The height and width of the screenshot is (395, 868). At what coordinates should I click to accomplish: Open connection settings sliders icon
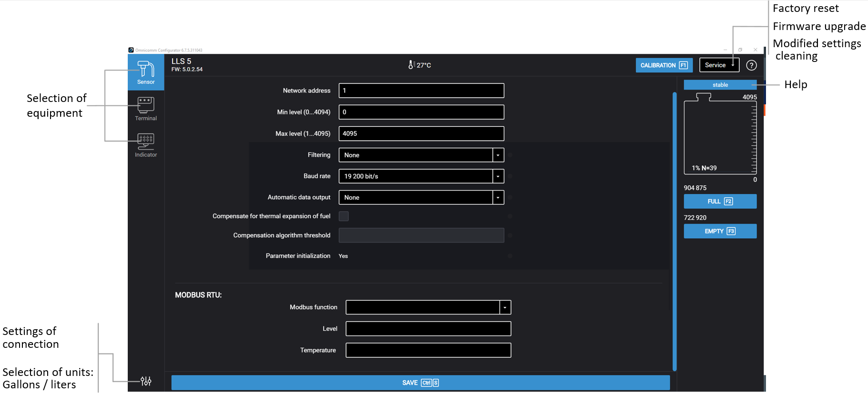point(146,381)
